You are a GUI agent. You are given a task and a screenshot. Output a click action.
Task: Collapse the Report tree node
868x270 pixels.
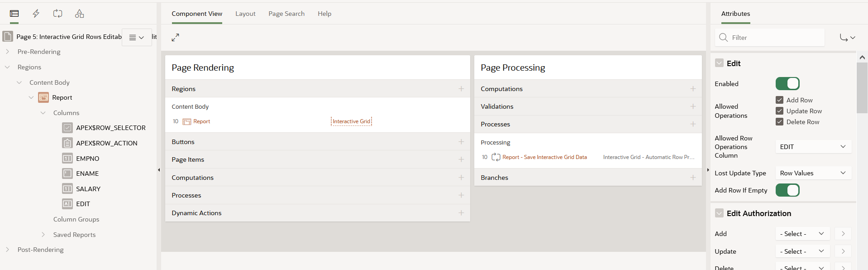click(31, 97)
